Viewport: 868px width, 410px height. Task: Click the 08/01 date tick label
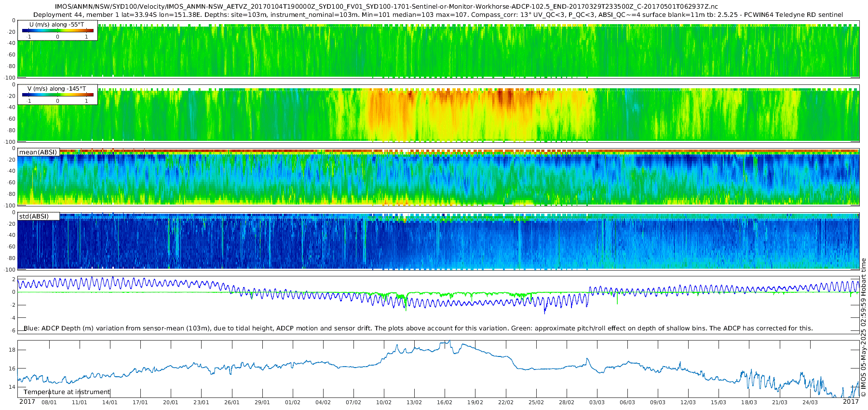(x=49, y=402)
